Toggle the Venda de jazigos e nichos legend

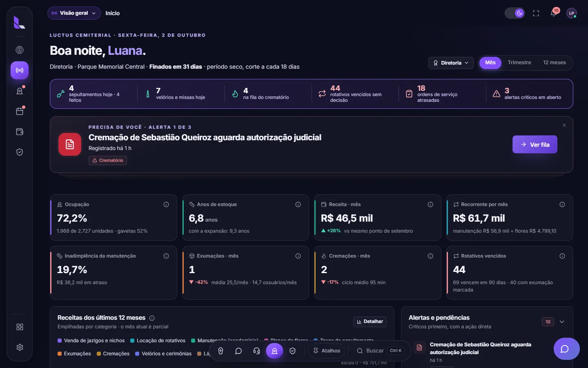click(x=91, y=341)
